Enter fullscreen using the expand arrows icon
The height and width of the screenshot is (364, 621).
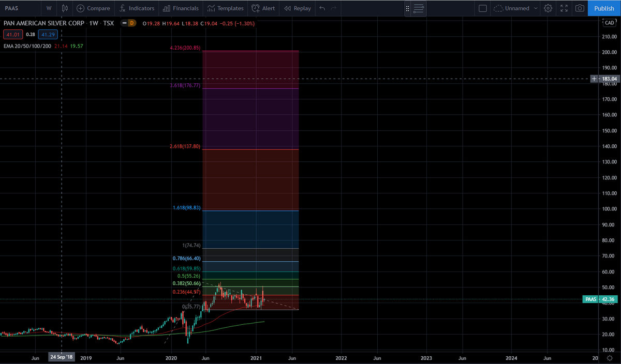point(564,8)
